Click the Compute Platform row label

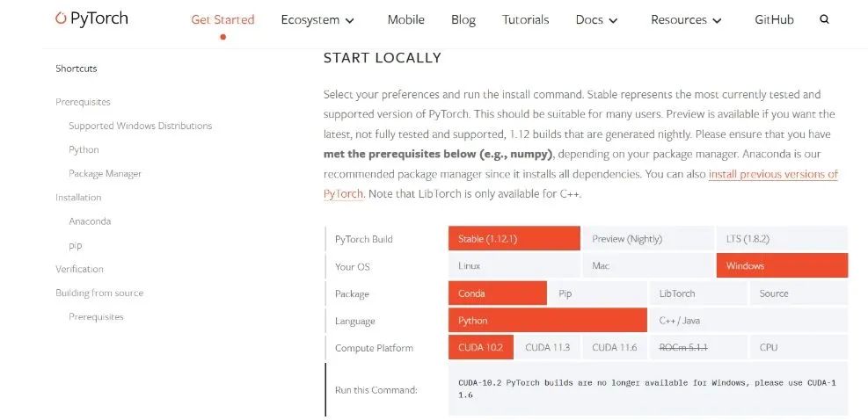pyautogui.click(x=374, y=348)
